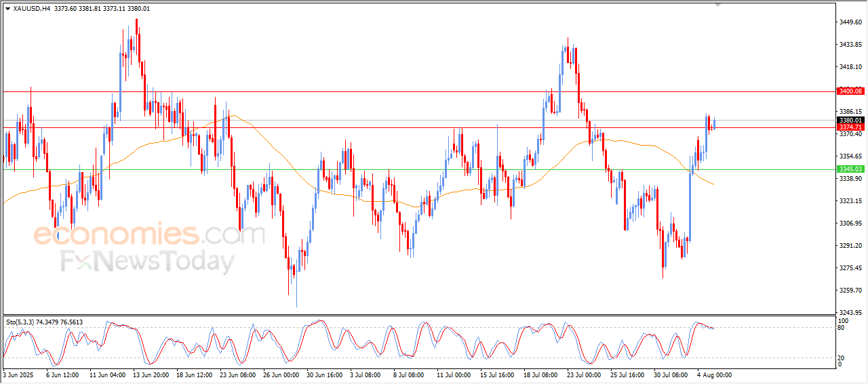
Task: Click the green 3345.03 price level tag
Action: point(850,169)
